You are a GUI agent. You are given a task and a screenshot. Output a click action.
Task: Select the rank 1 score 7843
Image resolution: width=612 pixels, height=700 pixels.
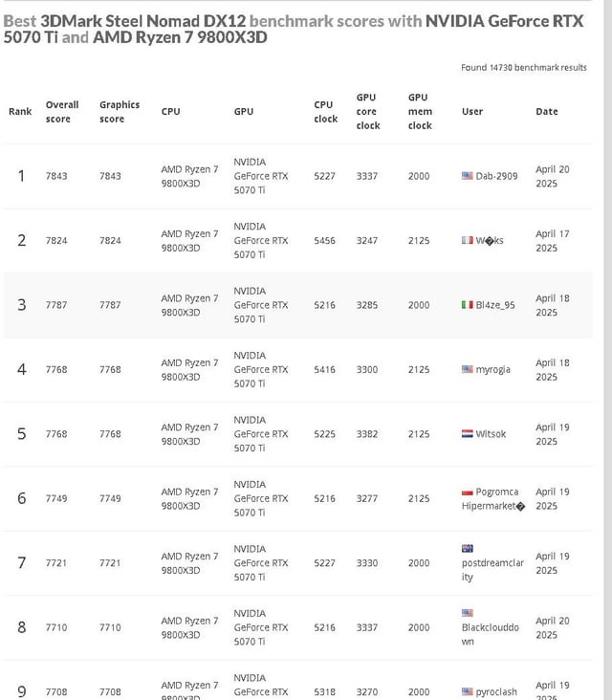click(x=56, y=176)
